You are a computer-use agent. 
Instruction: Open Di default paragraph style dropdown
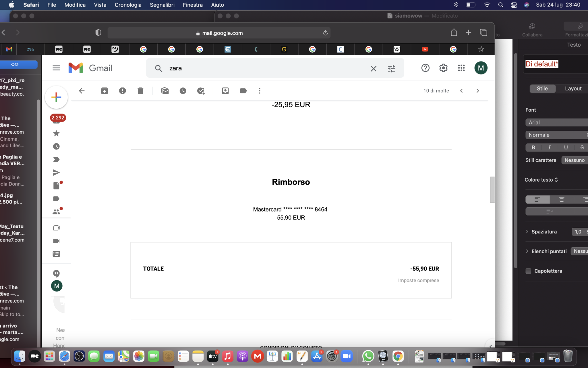(x=556, y=64)
